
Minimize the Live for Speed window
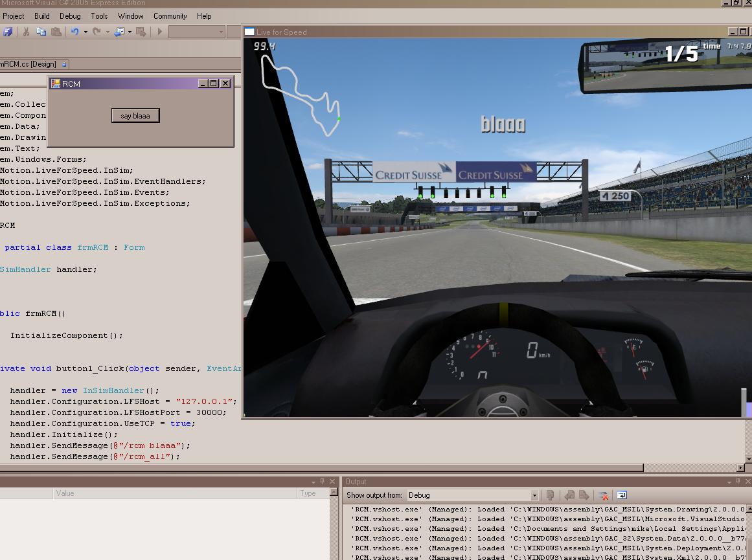[733, 32]
